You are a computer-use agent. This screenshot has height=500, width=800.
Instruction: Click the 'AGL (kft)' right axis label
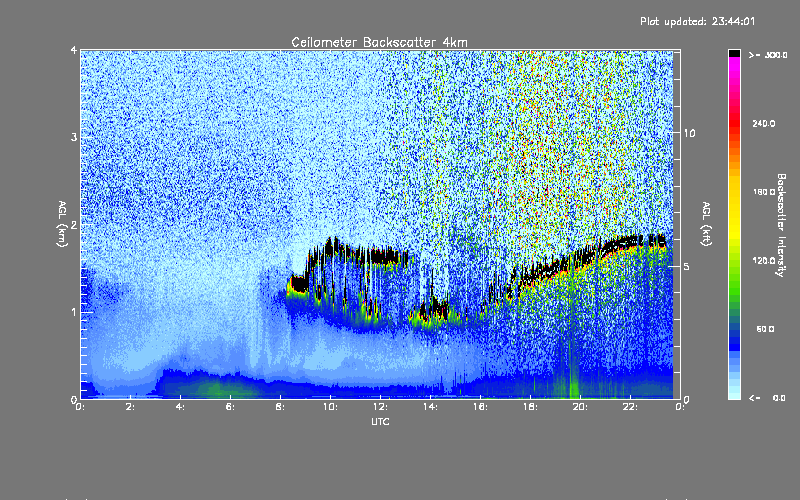coord(706,224)
